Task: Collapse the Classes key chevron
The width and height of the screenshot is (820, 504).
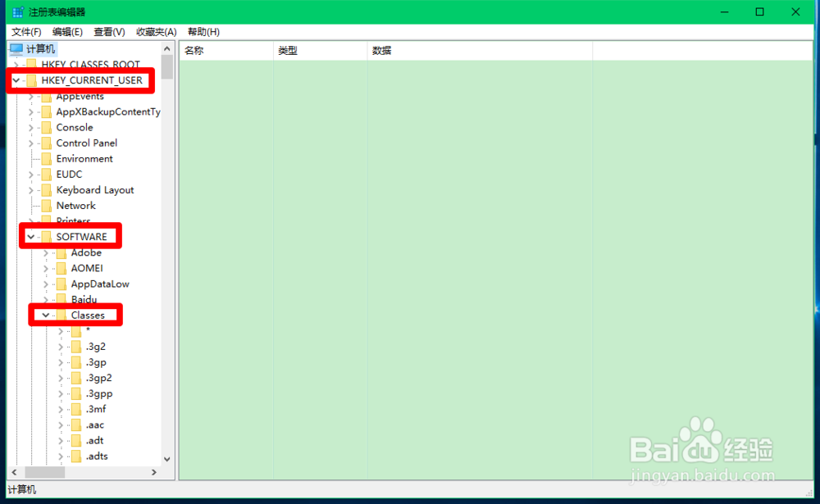Action: 46,315
